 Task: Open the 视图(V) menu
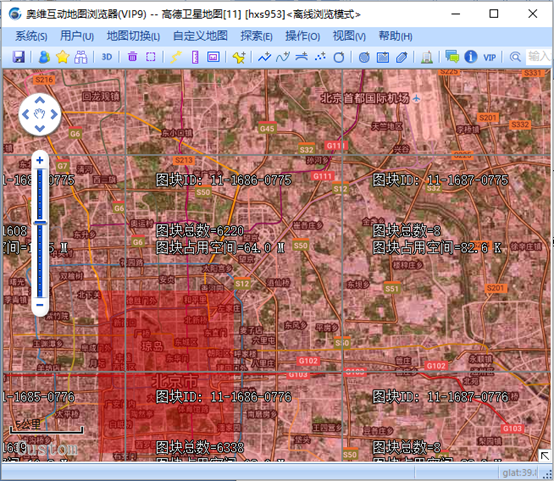click(x=349, y=36)
